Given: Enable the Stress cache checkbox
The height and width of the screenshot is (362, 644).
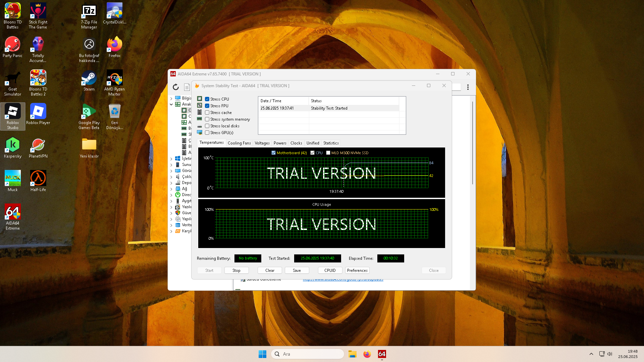Looking at the screenshot, I should [x=207, y=113].
